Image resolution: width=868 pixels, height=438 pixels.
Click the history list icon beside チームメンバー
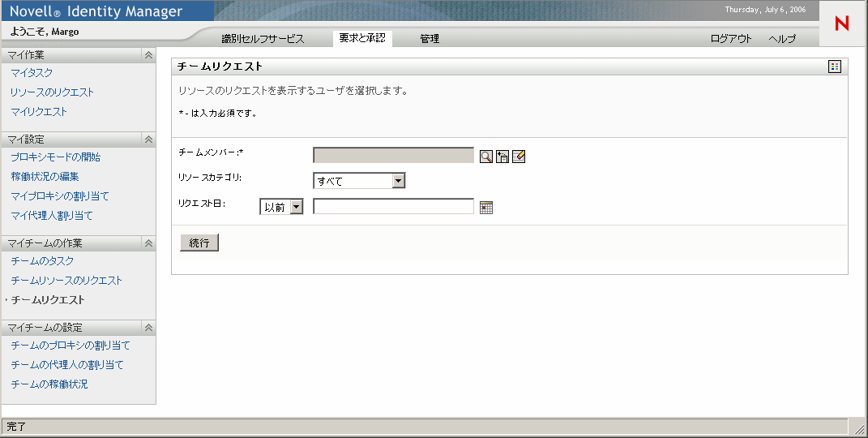[502, 157]
